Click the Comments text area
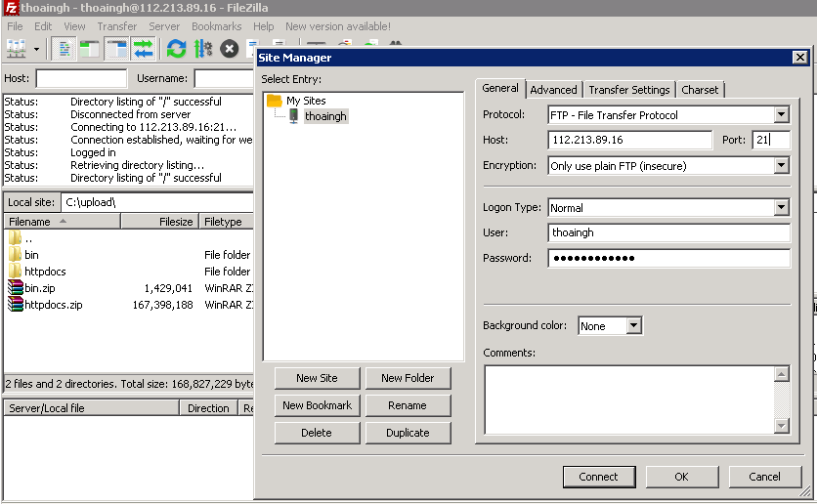This screenshot has height=504, width=817. [x=629, y=399]
